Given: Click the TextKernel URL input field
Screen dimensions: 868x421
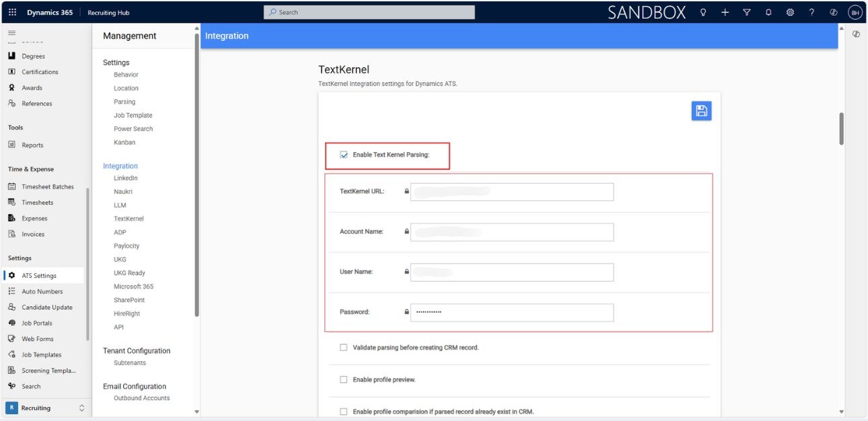Looking at the screenshot, I should [x=512, y=192].
